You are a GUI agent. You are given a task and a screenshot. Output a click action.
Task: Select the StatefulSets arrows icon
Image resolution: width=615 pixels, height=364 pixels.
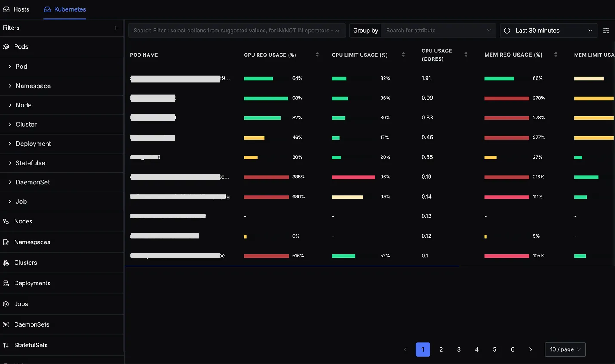tap(6, 345)
